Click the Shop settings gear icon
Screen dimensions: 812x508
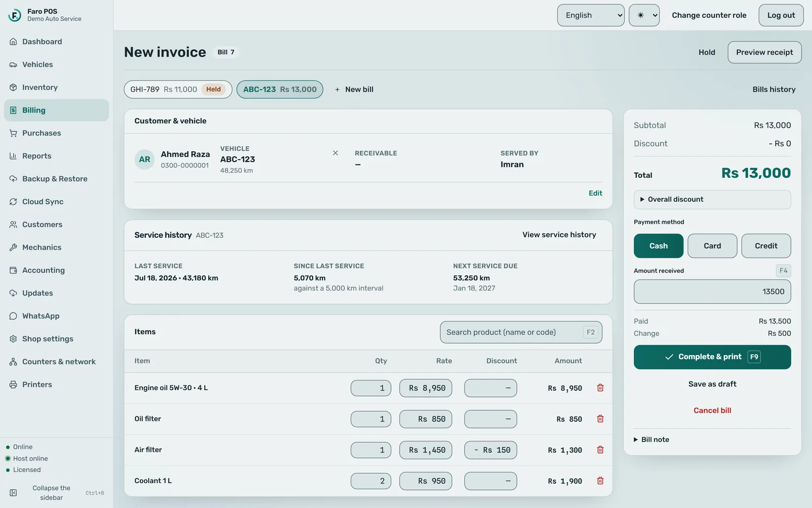(13, 339)
